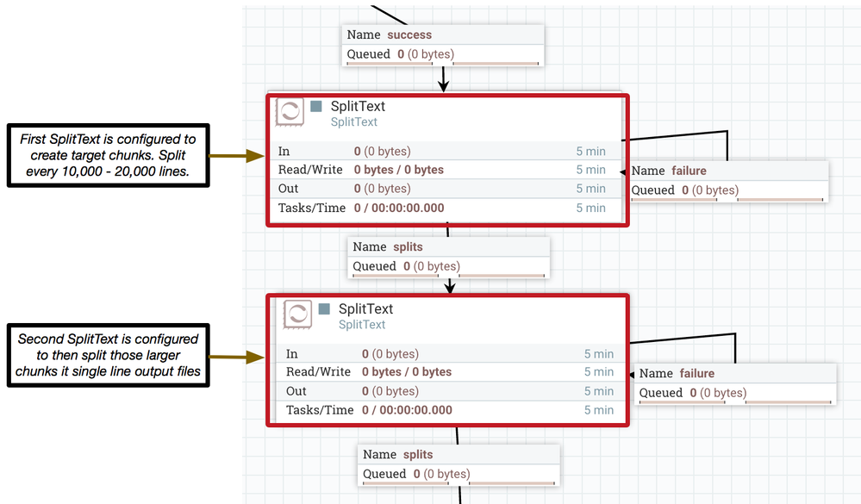
Task: Click the first SplitText processor title
Action: (358, 106)
